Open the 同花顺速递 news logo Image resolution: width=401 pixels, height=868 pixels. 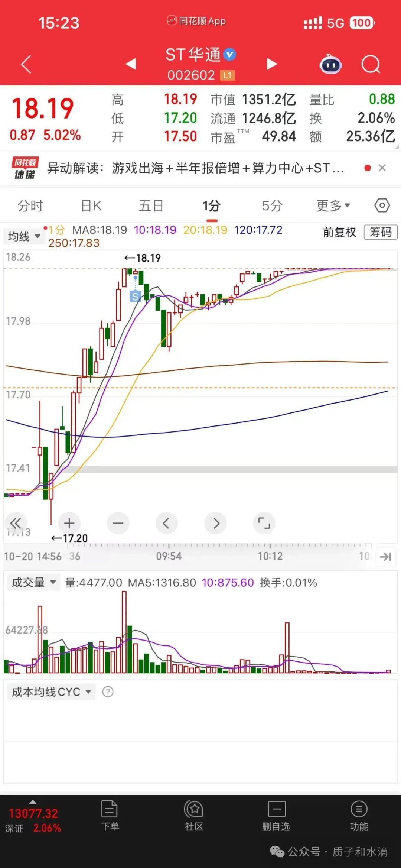(x=25, y=168)
